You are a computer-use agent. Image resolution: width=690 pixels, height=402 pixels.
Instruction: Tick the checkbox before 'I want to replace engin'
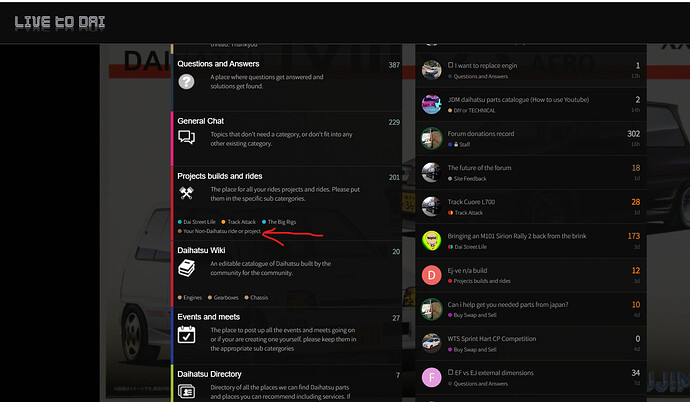[450, 65]
